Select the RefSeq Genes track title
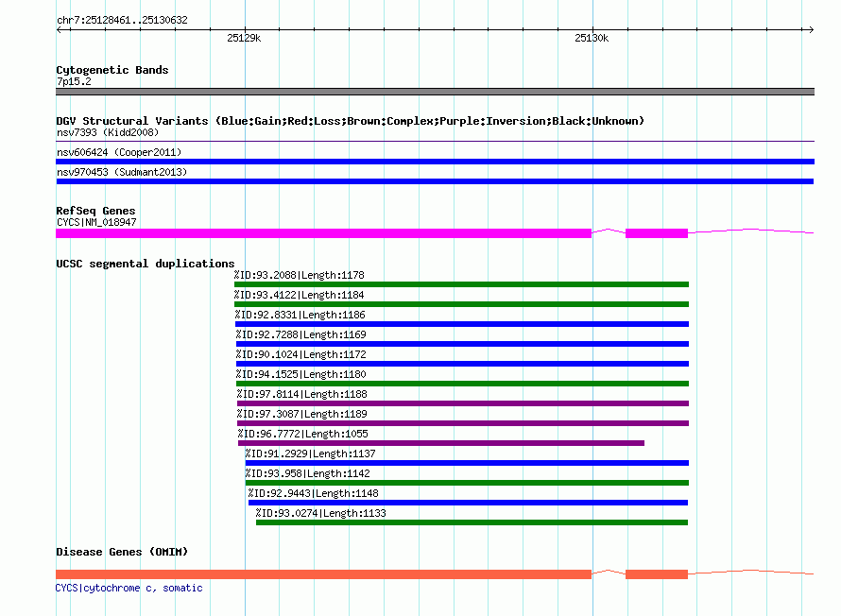This screenshot has width=841, height=616. pos(96,211)
